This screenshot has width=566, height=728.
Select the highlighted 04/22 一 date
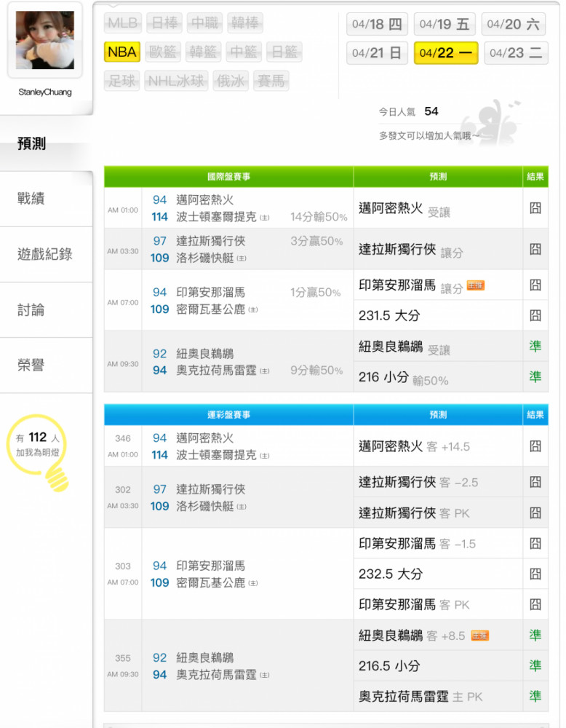(x=446, y=53)
